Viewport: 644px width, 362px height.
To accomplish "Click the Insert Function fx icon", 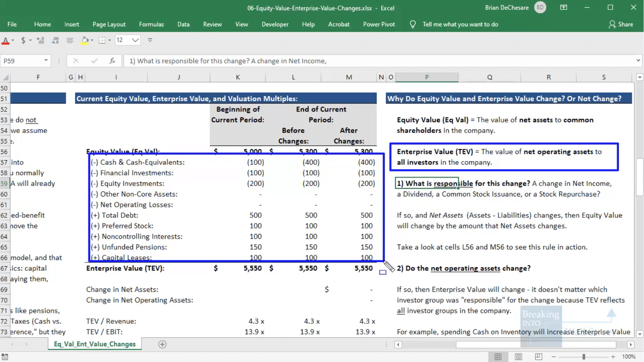I will (112, 61).
